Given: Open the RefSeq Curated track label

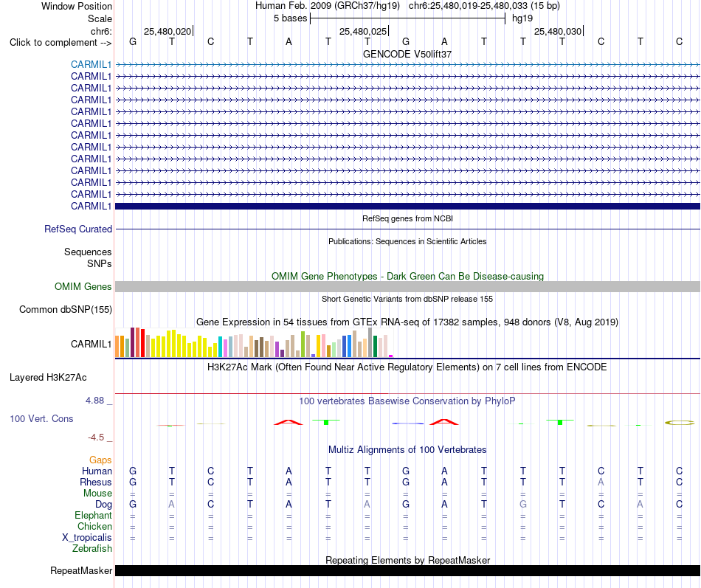Looking at the screenshot, I should pos(77,229).
